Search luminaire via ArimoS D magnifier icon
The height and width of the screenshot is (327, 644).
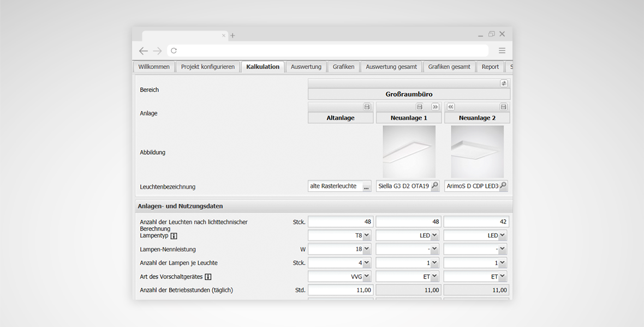[x=503, y=186]
